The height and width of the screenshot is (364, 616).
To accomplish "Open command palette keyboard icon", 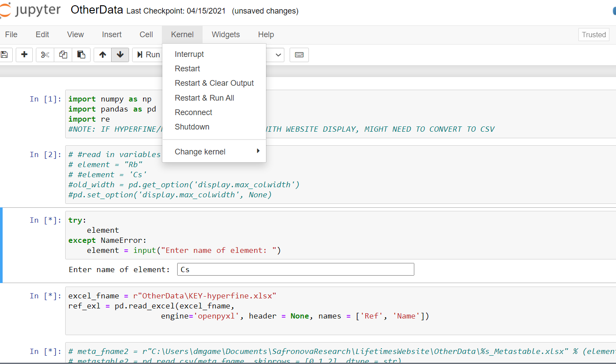I will 299,55.
